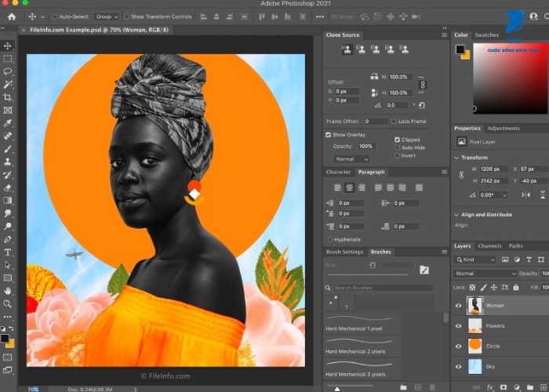Open the Brushes panel menu
Screen dimensions: 549x392
coord(445,252)
